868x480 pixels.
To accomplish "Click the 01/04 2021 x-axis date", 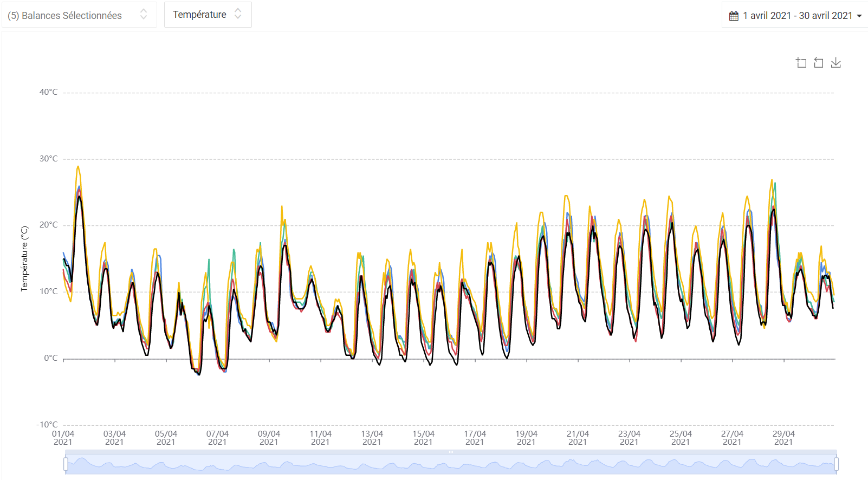I will click(x=63, y=438).
